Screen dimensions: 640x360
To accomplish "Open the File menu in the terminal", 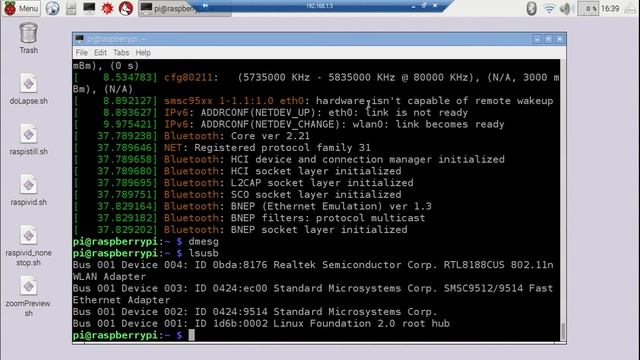I will tap(82, 53).
